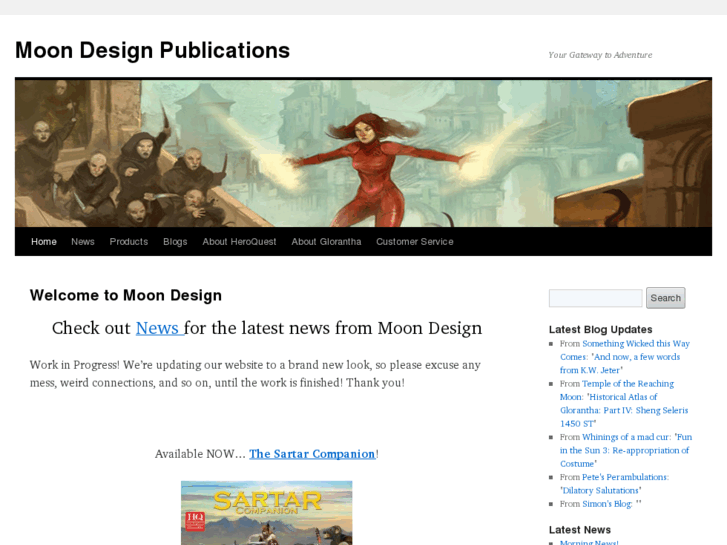The image size is (727, 545).
Task: Focus the search text field
Action: coord(595,298)
